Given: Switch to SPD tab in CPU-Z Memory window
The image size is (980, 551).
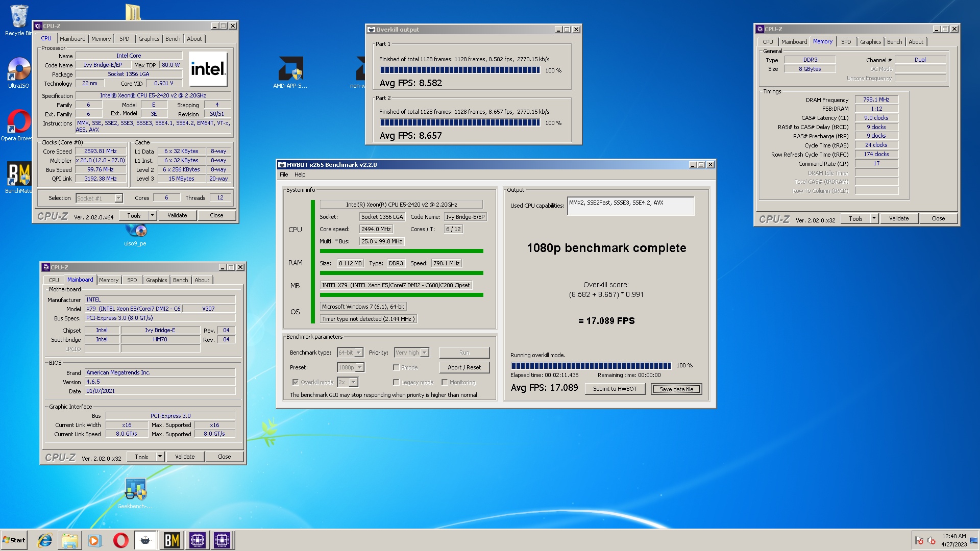Looking at the screenshot, I should 846,42.
